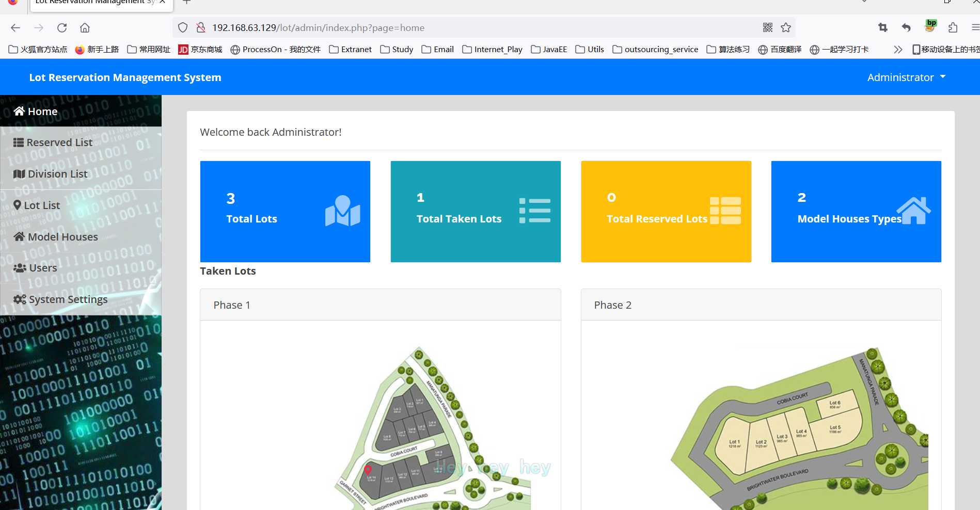Bookmark this page with star icon
Viewport: 980px width, 510px height.
[786, 28]
